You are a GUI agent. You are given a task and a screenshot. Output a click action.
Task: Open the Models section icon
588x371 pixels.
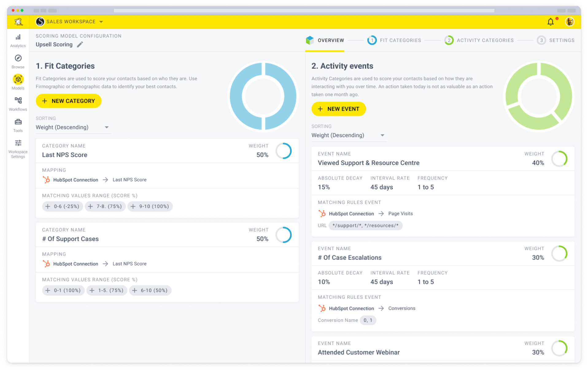coord(18,80)
